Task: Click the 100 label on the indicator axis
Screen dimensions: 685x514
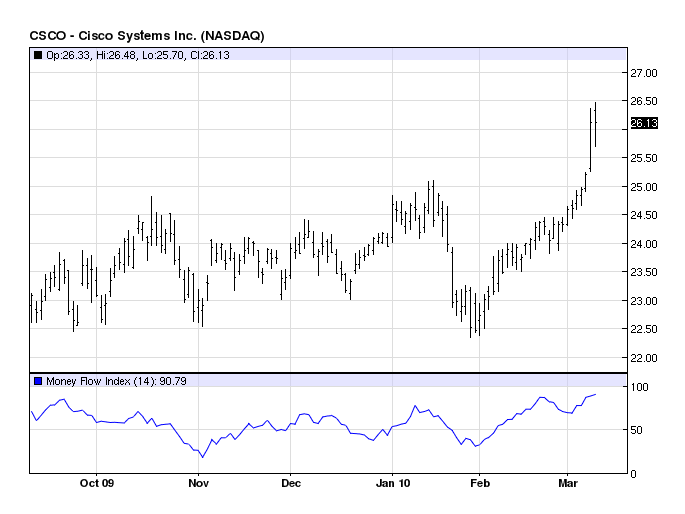Action: tap(640, 387)
